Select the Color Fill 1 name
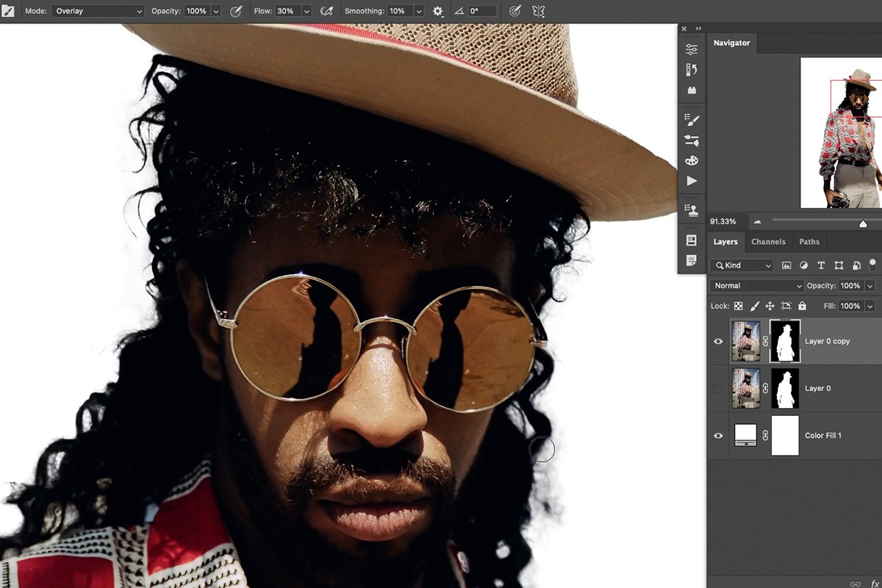Screen dimensions: 882x588 [x=823, y=435]
